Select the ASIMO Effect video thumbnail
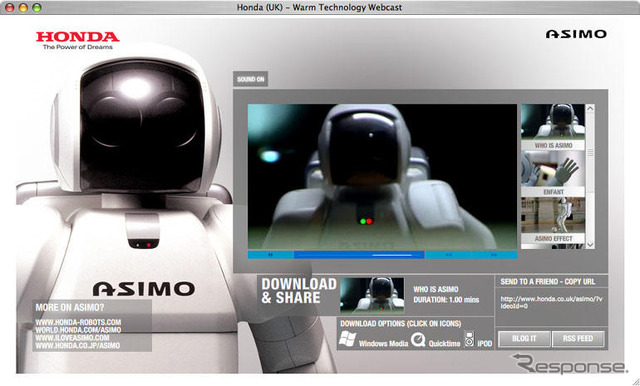 point(553,220)
